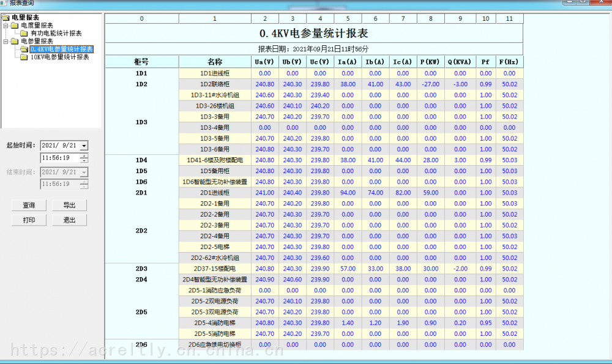Click the 10KV电参量统计报表 folder icon
The image size is (612, 364).
[x=24, y=57]
